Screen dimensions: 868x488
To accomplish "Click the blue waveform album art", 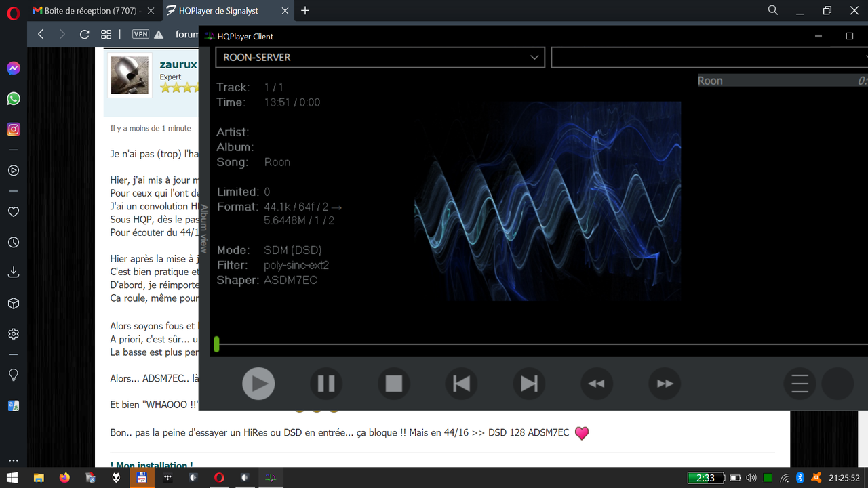I will [x=547, y=201].
